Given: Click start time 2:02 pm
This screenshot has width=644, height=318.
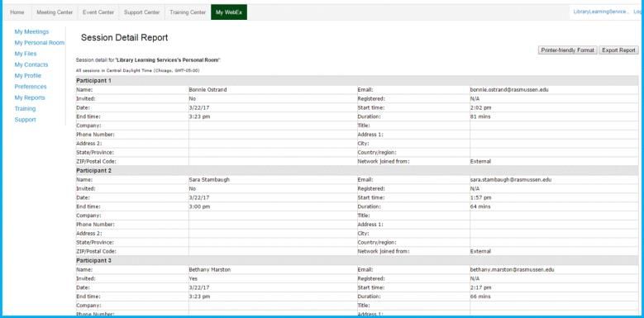Looking at the screenshot, I should [480, 108].
